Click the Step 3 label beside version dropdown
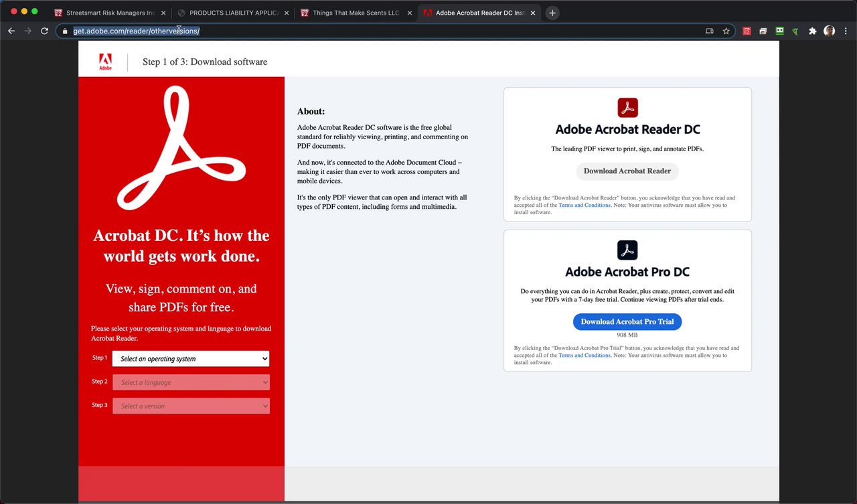Image resolution: width=857 pixels, height=504 pixels. coord(99,405)
